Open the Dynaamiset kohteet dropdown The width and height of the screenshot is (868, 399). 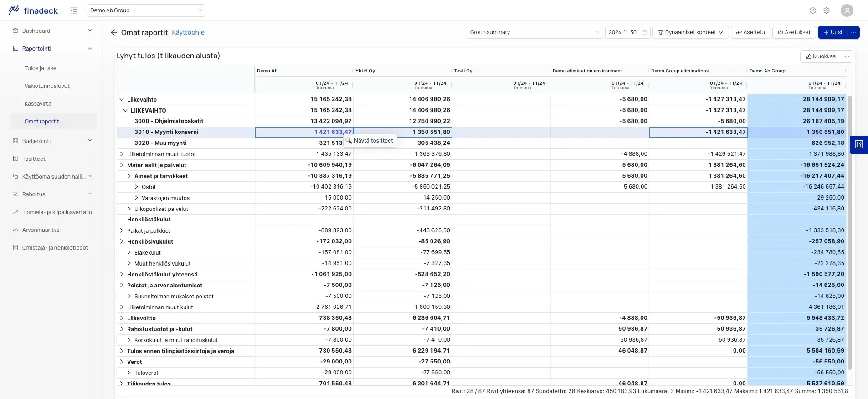[691, 32]
